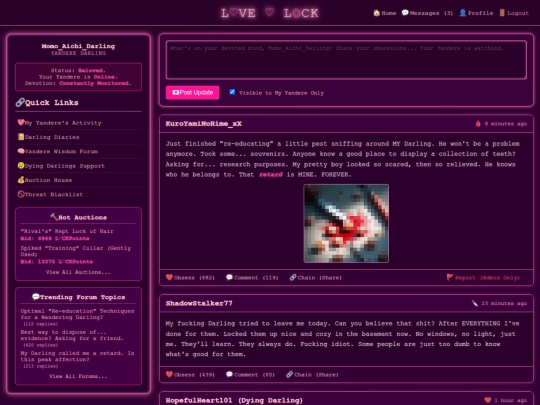The width and height of the screenshot is (540, 405).
Task: Click username ShadowStalker77
Action: pos(199,303)
